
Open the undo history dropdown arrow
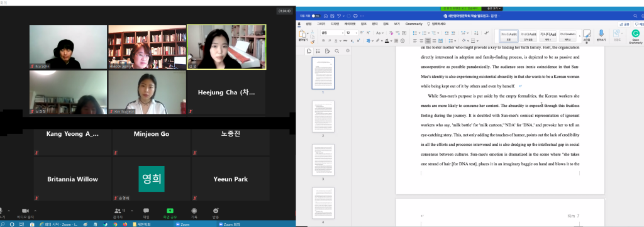point(344,16)
